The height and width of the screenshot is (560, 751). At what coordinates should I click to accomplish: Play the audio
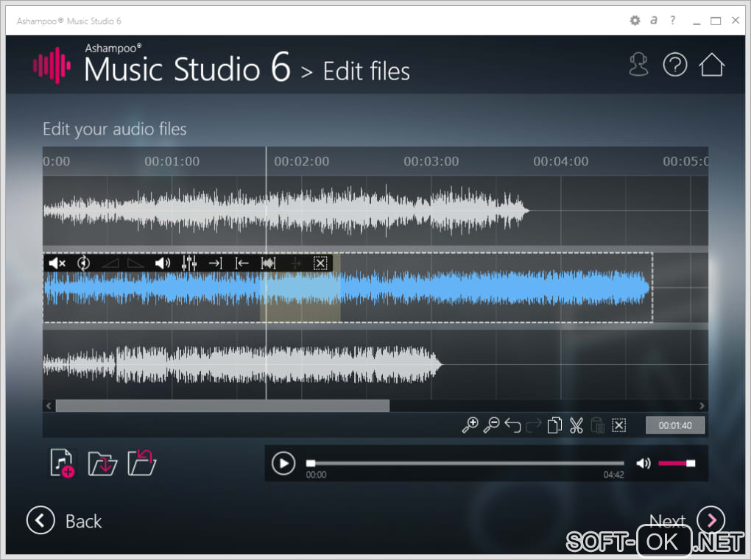[283, 464]
